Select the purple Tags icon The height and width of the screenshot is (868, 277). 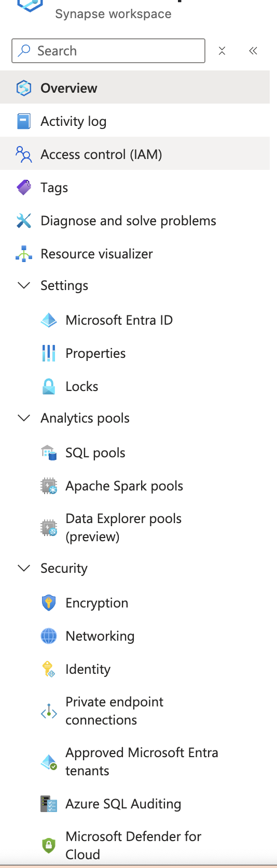pos(24,187)
